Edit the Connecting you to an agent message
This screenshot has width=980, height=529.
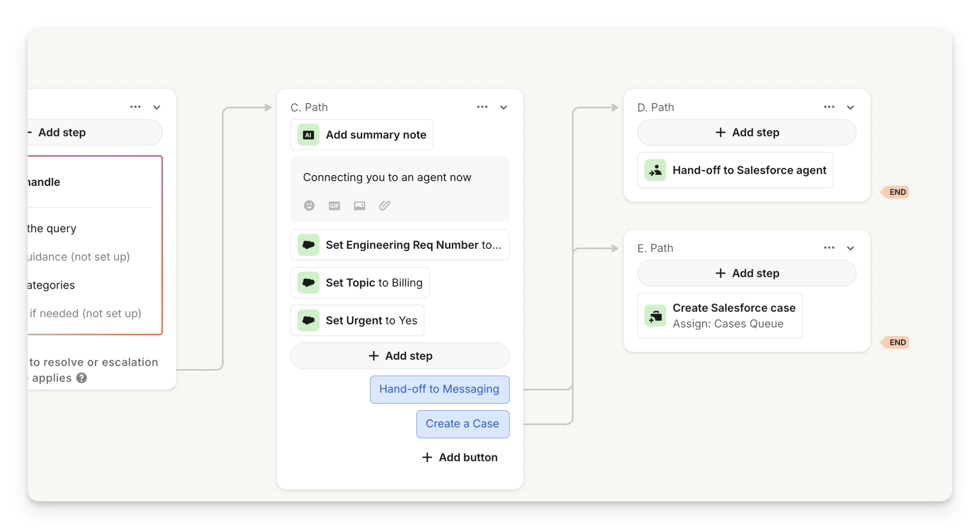coord(387,178)
